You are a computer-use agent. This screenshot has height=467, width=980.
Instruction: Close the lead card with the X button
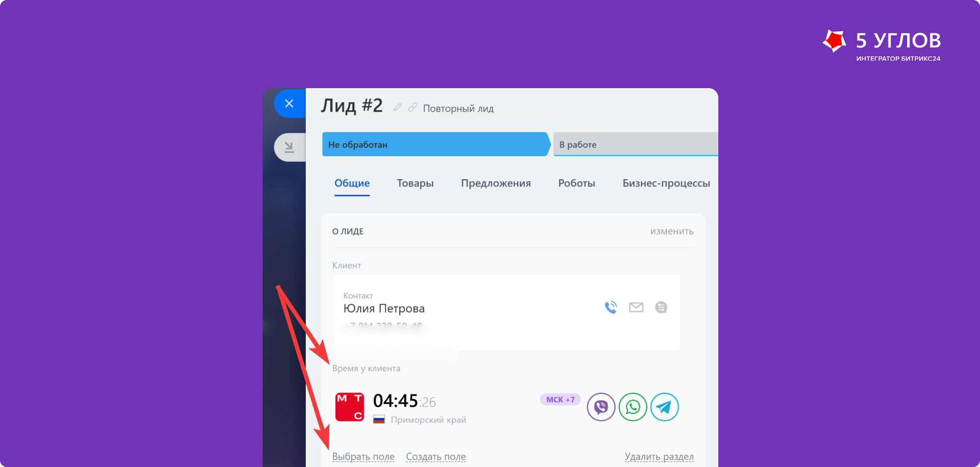(290, 104)
